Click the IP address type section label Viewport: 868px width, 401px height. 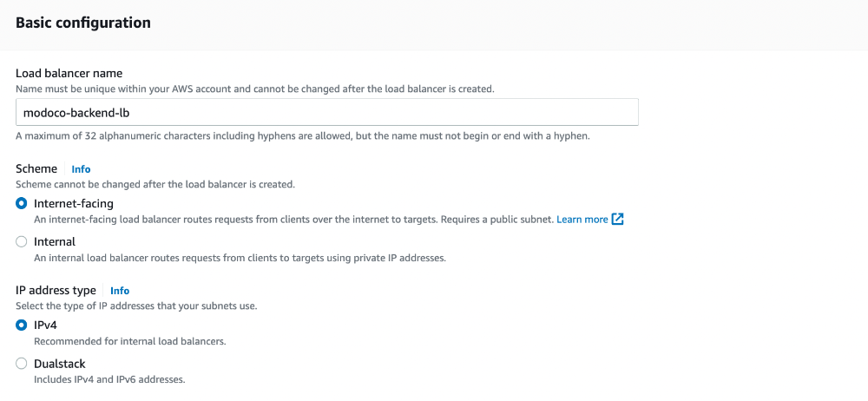pyautogui.click(x=56, y=290)
